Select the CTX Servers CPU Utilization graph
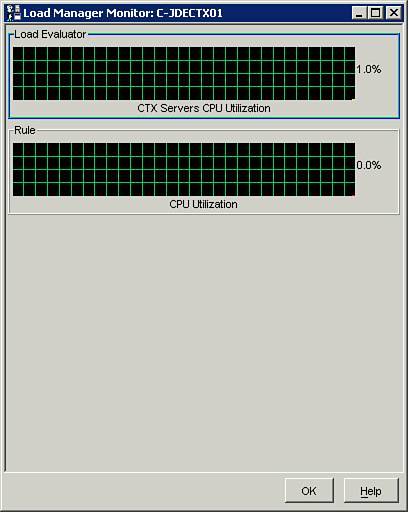Image resolution: width=408 pixels, height=512 pixels. [x=184, y=73]
